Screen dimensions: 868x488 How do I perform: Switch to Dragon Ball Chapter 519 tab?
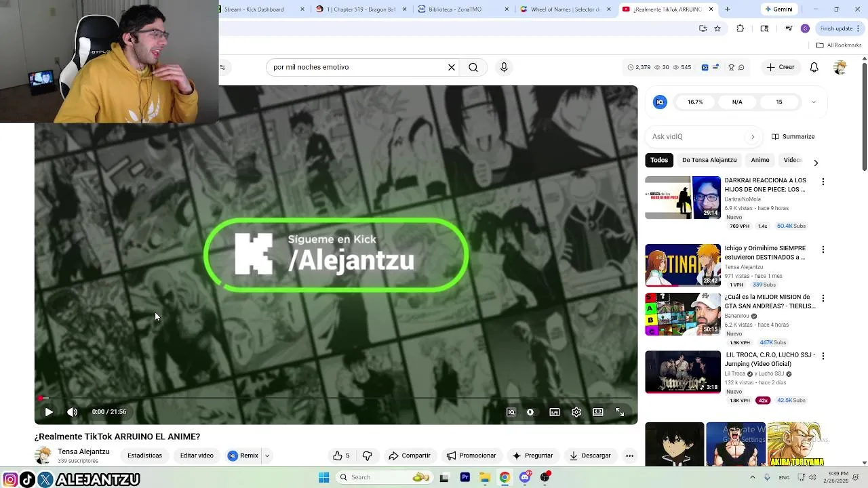tap(361, 9)
